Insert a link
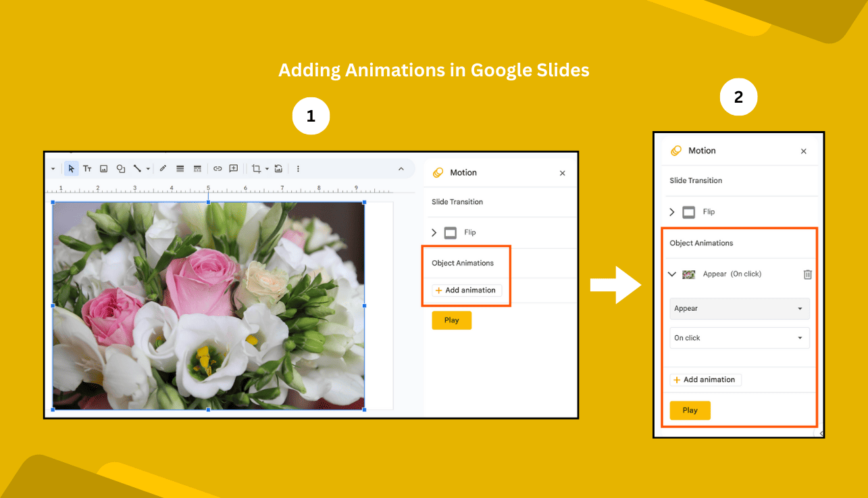Image resolution: width=868 pixels, height=498 pixels. [218, 168]
